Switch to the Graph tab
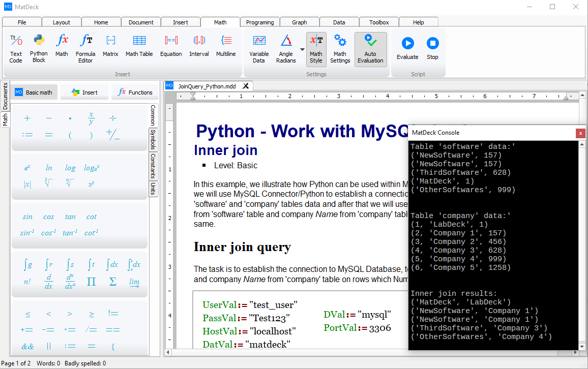 point(300,22)
